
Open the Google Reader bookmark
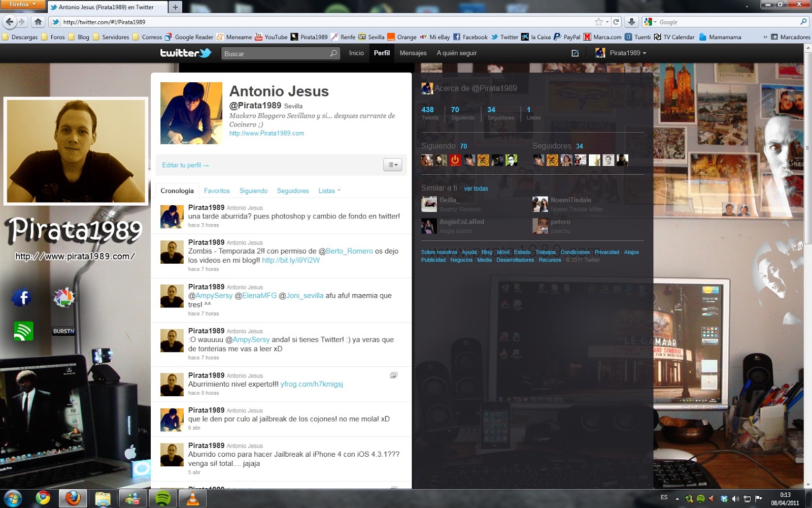tap(189, 37)
